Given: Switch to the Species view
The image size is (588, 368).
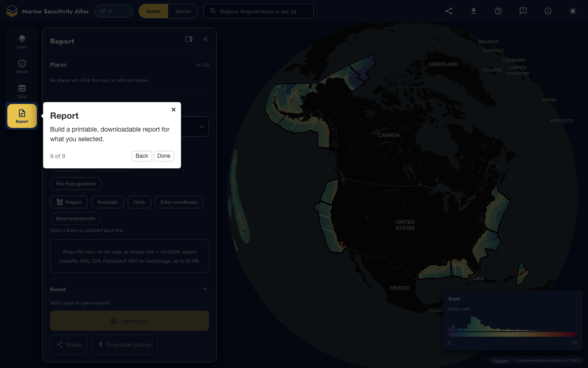Looking at the screenshot, I should pos(183,11).
